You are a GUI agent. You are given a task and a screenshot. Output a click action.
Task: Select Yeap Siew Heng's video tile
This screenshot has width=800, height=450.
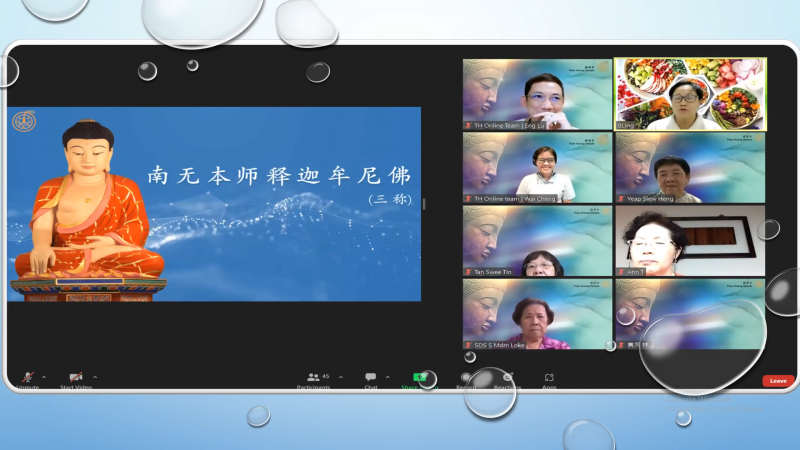click(690, 167)
